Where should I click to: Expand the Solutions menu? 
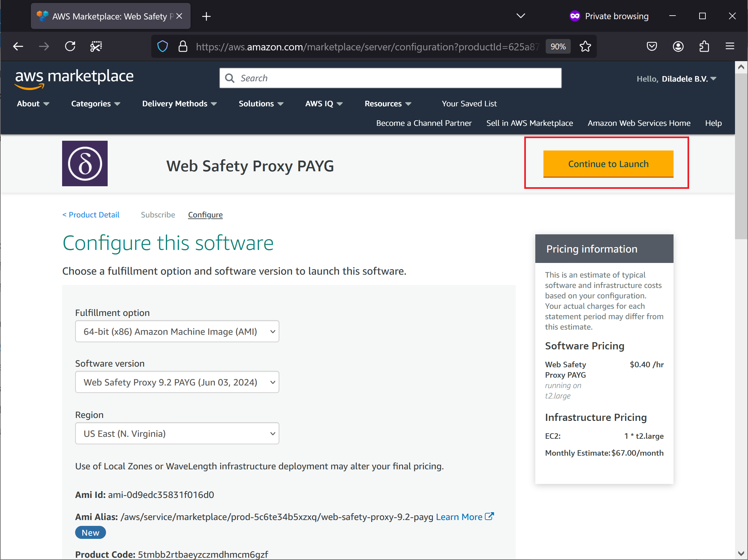(261, 103)
